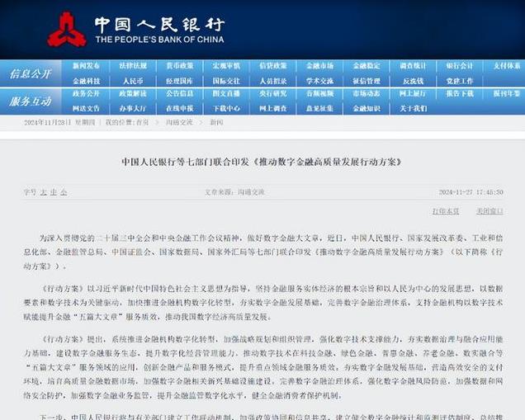The image size is (525, 420).
Task: Open 新闻 in the breadcrumb trail
Action: [x=216, y=122]
